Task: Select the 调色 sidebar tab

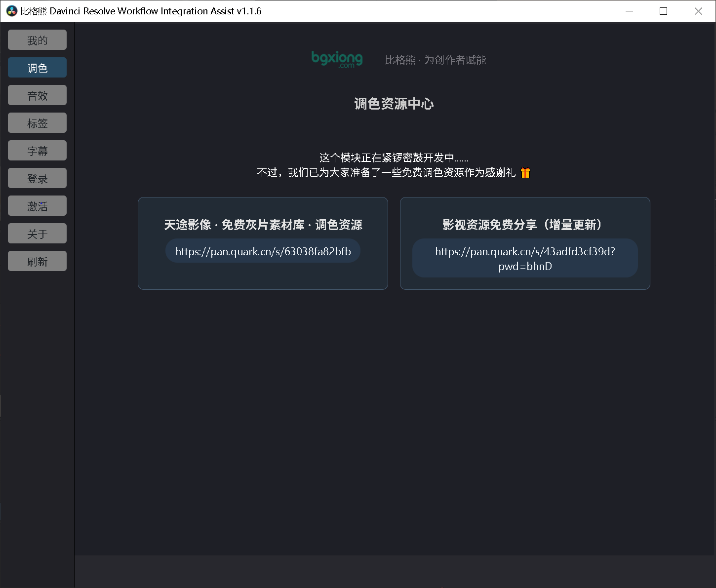Action: click(x=37, y=68)
